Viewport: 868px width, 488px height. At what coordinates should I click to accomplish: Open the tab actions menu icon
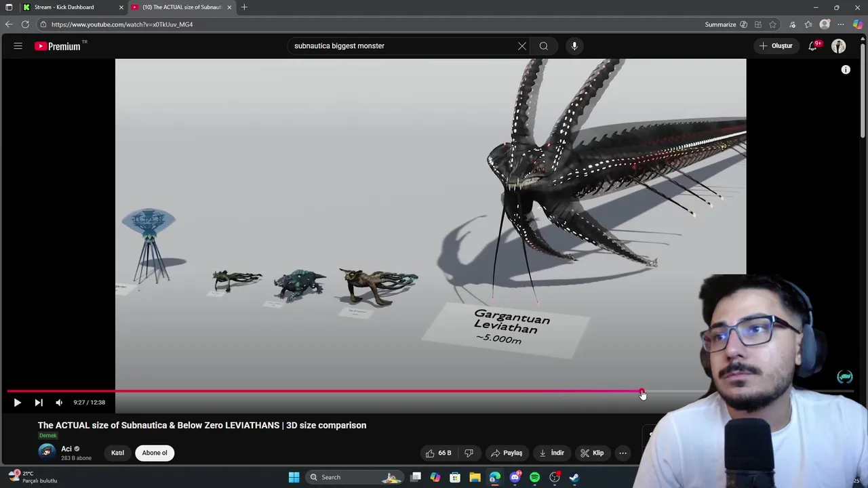[x=9, y=7]
